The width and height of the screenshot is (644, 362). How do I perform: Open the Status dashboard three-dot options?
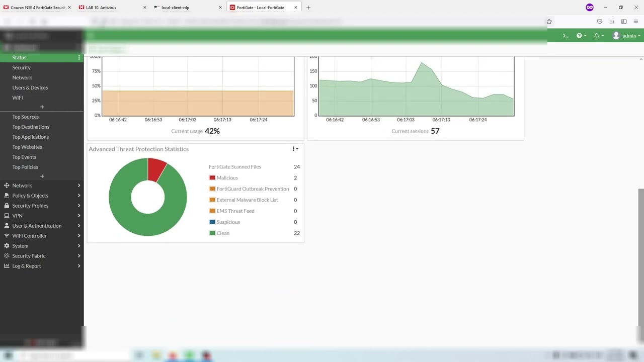tap(79, 58)
